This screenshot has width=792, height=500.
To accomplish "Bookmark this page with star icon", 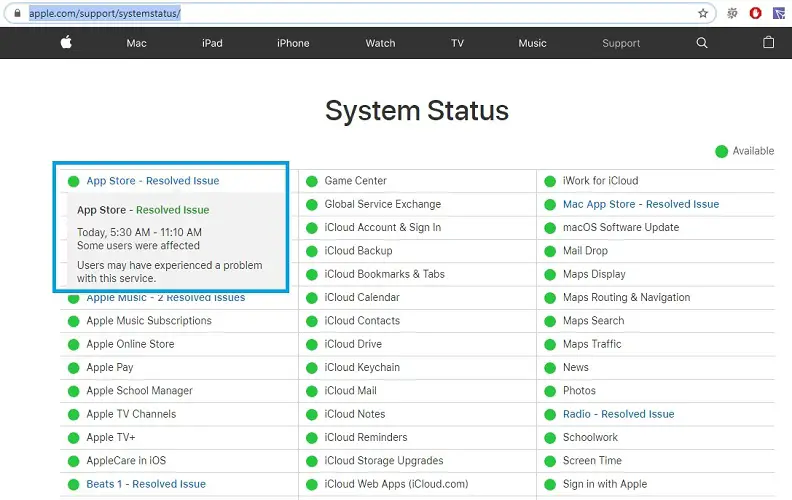I will (x=703, y=13).
